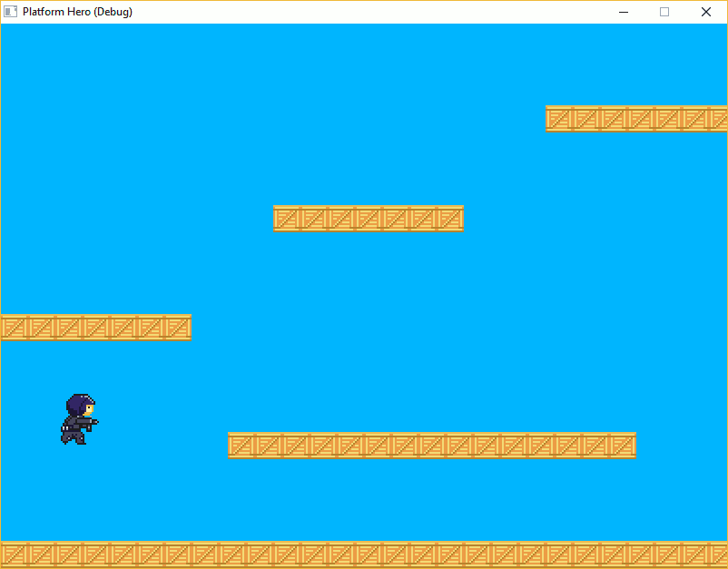Click the bottom-right corner crate of the ground
728x569 pixels.
click(714, 554)
